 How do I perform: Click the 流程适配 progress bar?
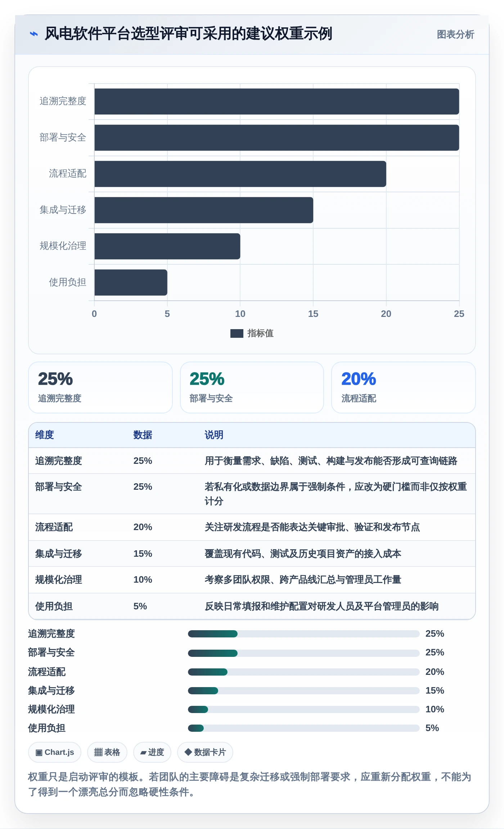coord(304,672)
